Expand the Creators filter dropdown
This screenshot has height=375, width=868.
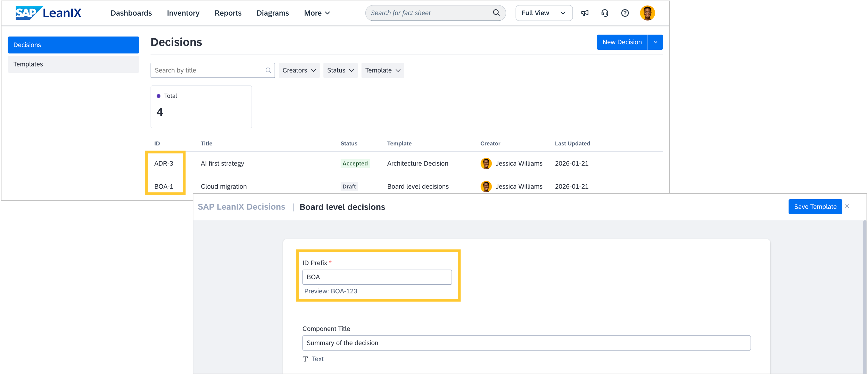click(299, 70)
